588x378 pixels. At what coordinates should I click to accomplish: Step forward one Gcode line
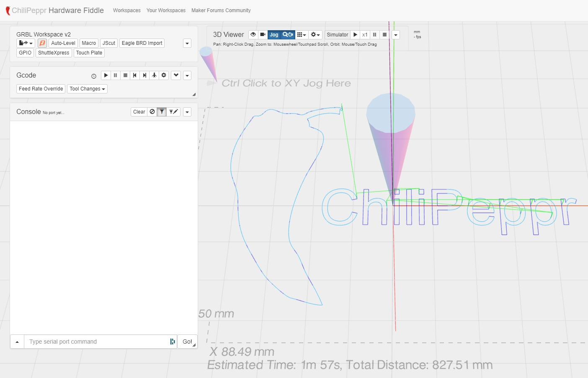pos(144,75)
